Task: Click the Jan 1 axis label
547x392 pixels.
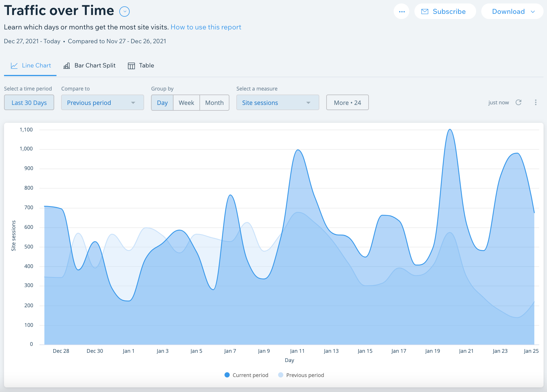Action: point(129,351)
